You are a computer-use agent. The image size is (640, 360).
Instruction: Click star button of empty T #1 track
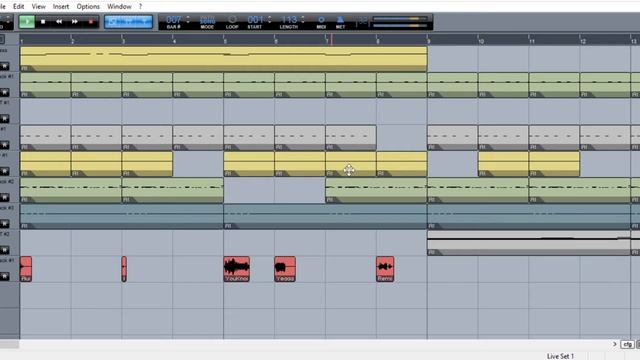pyautogui.click(x=4, y=118)
